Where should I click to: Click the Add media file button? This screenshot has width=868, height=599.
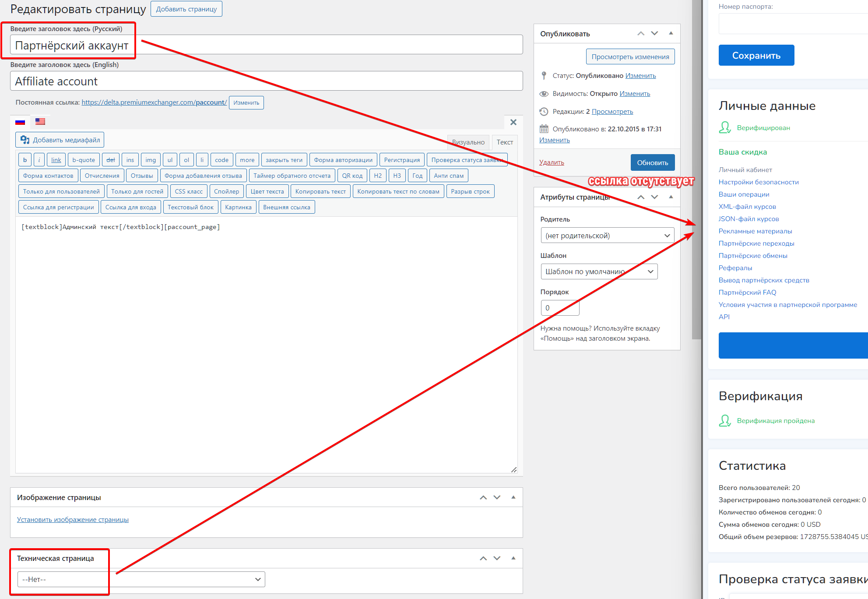pyautogui.click(x=60, y=140)
